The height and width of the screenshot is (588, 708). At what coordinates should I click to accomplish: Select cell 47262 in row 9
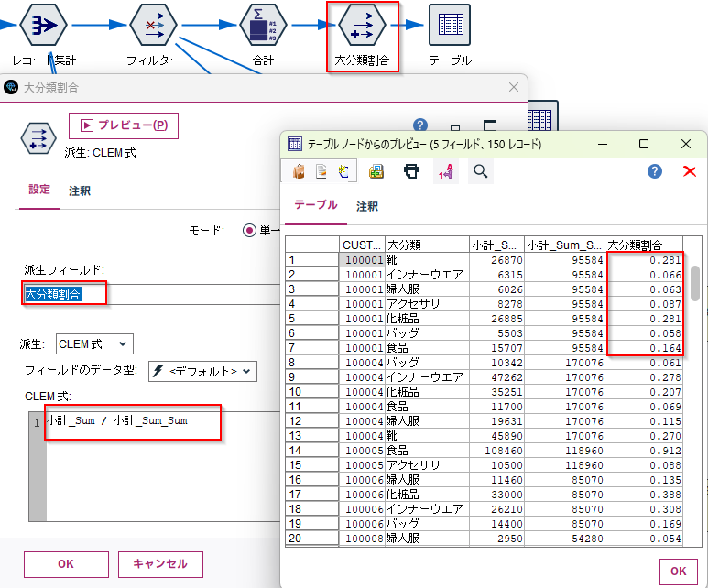[x=496, y=377]
